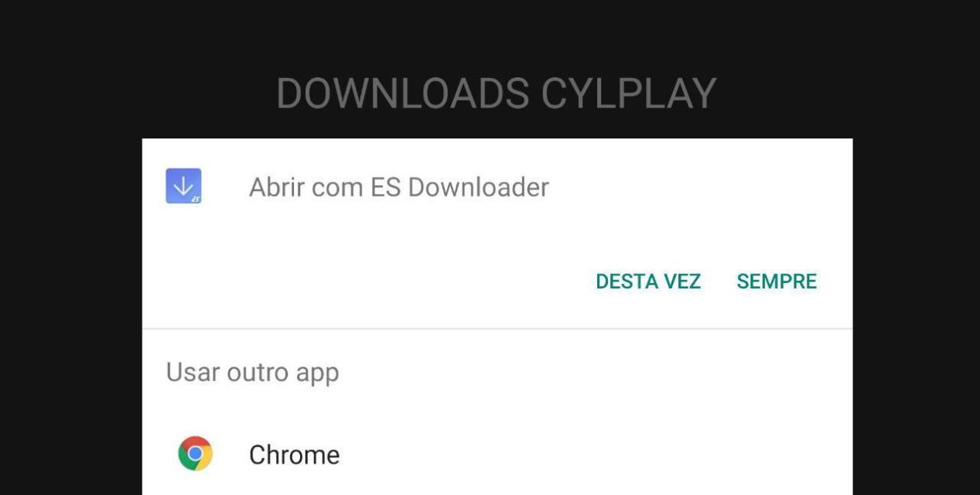Image resolution: width=980 pixels, height=495 pixels.
Task: Select the Chrome browser icon
Action: 195,454
